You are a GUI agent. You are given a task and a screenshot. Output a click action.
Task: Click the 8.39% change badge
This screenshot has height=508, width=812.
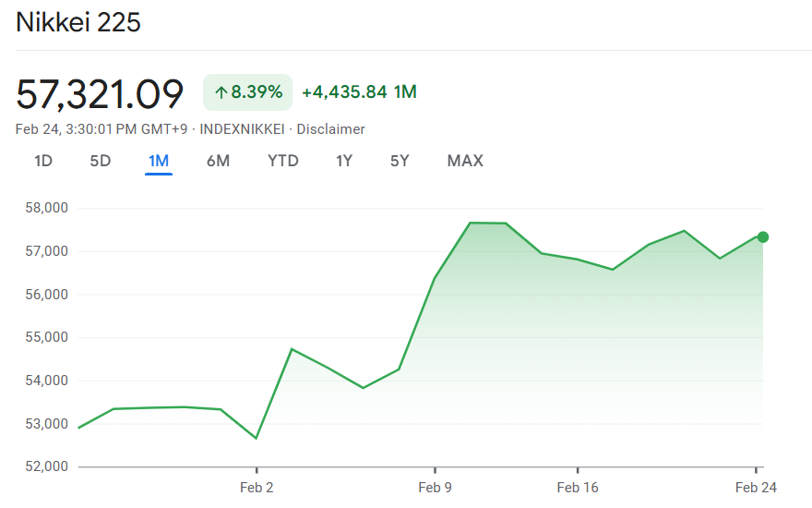(x=247, y=92)
